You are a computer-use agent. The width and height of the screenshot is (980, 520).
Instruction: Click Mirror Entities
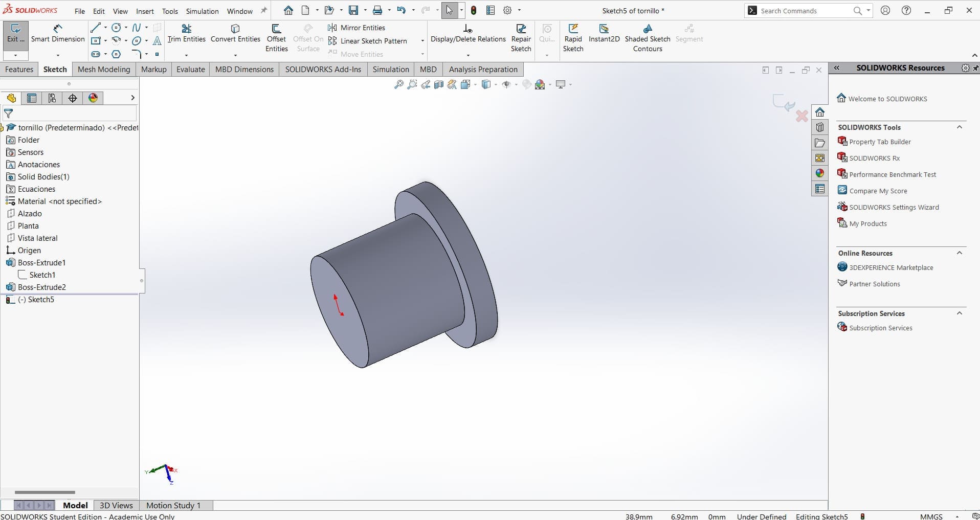tap(357, 28)
